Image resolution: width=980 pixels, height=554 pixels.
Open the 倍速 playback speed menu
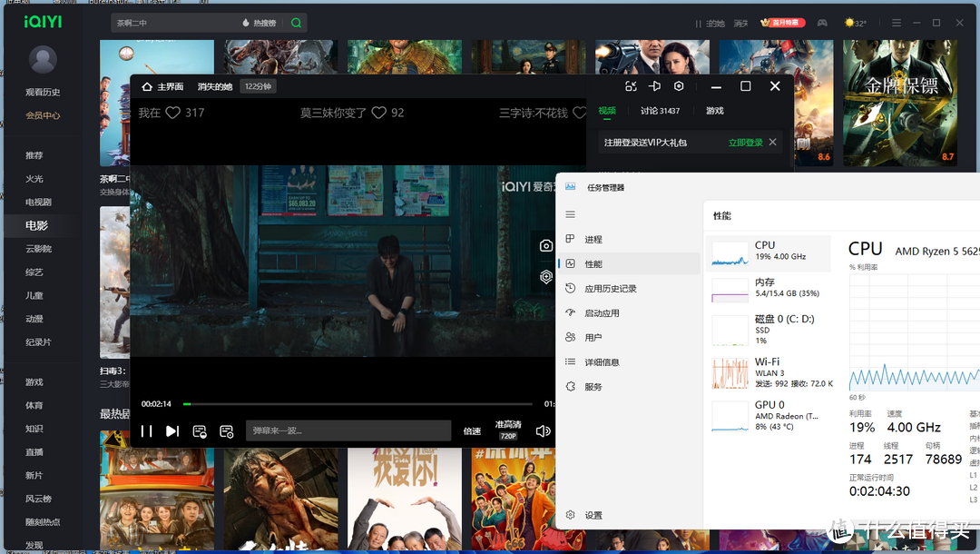pyautogui.click(x=472, y=431)
